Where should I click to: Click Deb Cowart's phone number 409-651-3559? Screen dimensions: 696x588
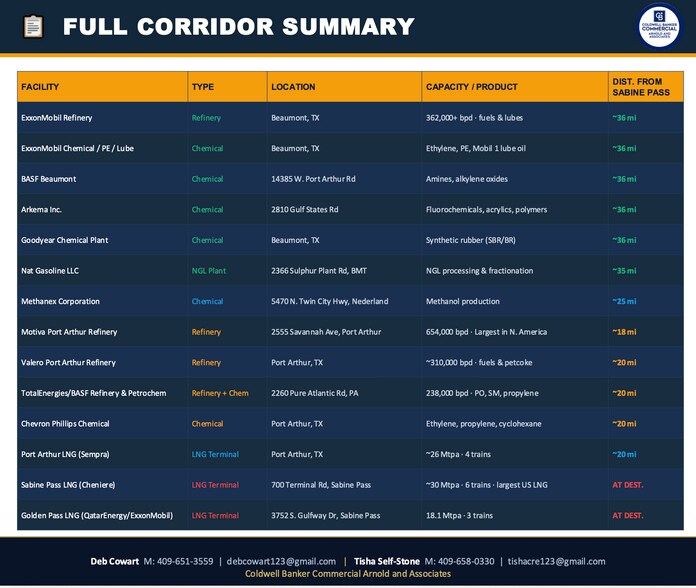click(x=178, y=561)
